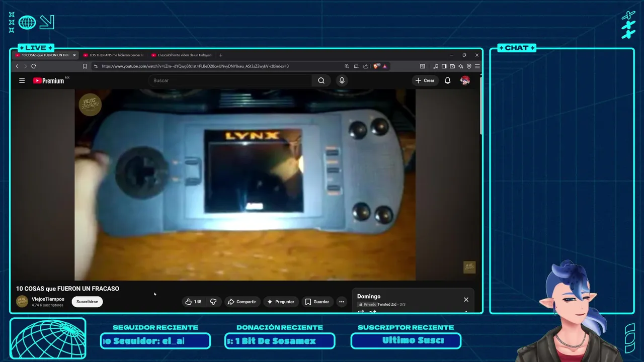644x362 pixels.
Task: Bookmark this page from address bar
Action: 85,66
